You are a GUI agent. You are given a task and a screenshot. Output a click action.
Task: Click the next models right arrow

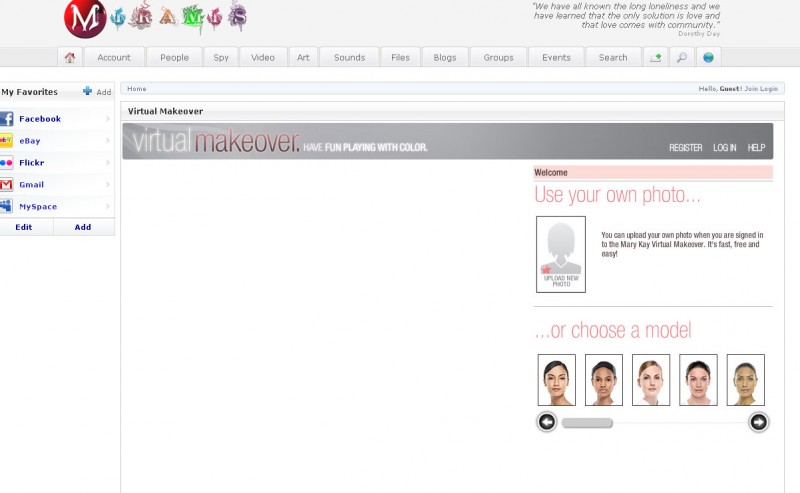(x=758, y=422)
